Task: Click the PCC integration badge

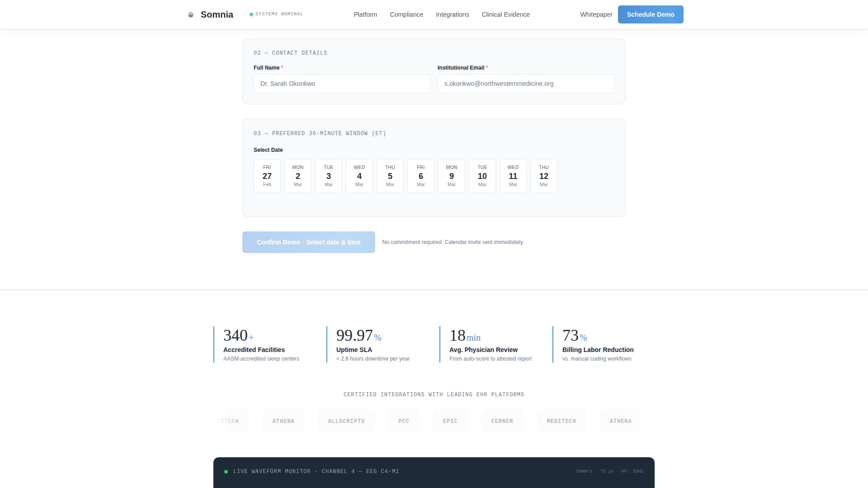Action: [404, 421]
